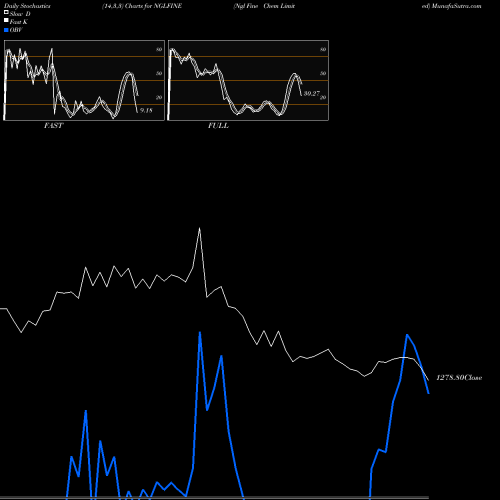Click the 'Fast K' legend text

19,22
